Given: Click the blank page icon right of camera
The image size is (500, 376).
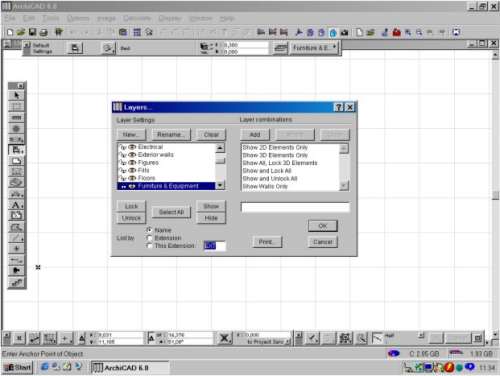Looking at the screenshot, I should [359, 32].
